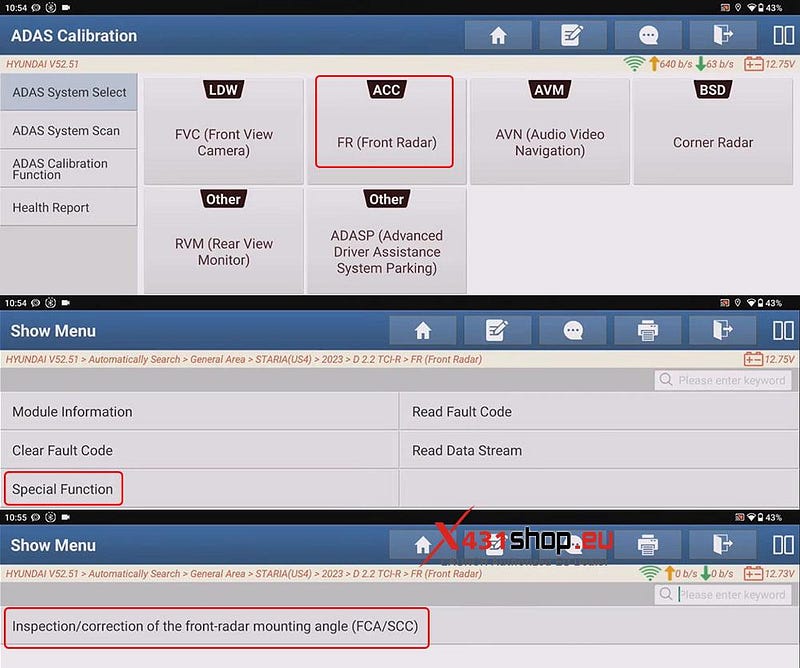The width and height of the screenshot is (800, 668).
Task: Tap 640 b/s upload speed indicator
Action: (x=670, y=64)
